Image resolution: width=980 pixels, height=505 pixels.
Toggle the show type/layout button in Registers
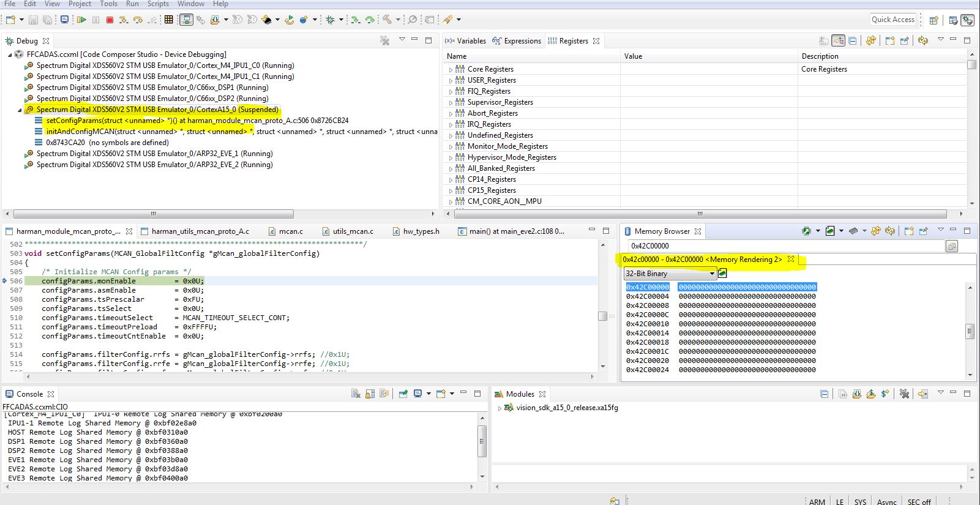tap(838, 41)
